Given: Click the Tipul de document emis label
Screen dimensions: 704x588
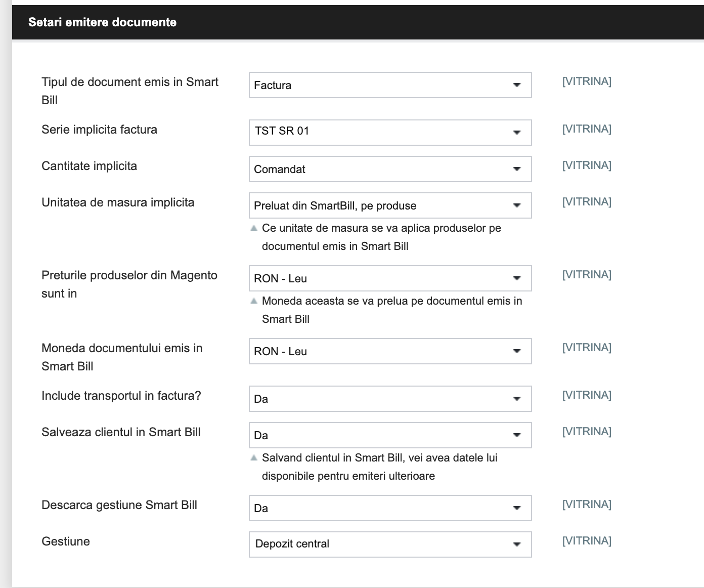Looking at the screenshot, I should click(x=130, y=91).
